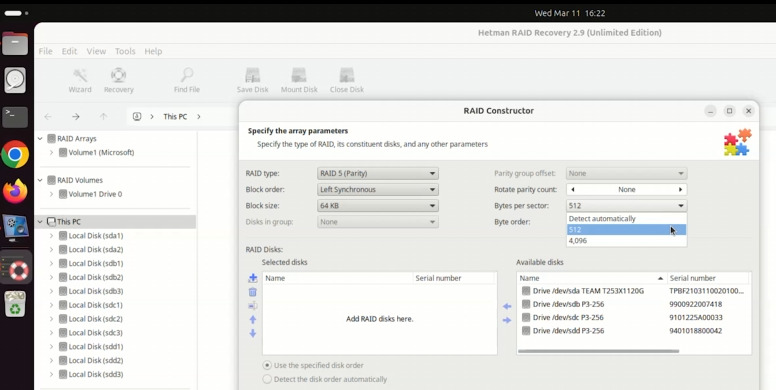
Task: Select Volume1 Drive 0 in tree
Action: 95,194
